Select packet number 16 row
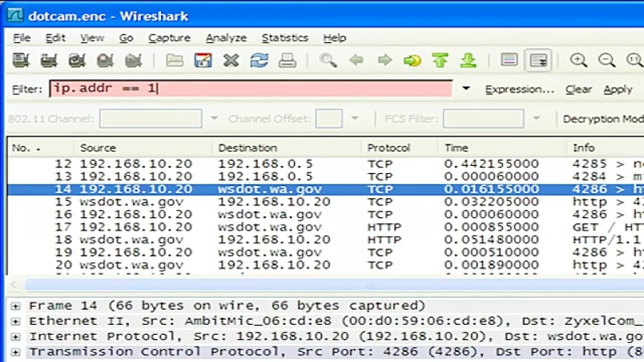 (x=326, y=214)
